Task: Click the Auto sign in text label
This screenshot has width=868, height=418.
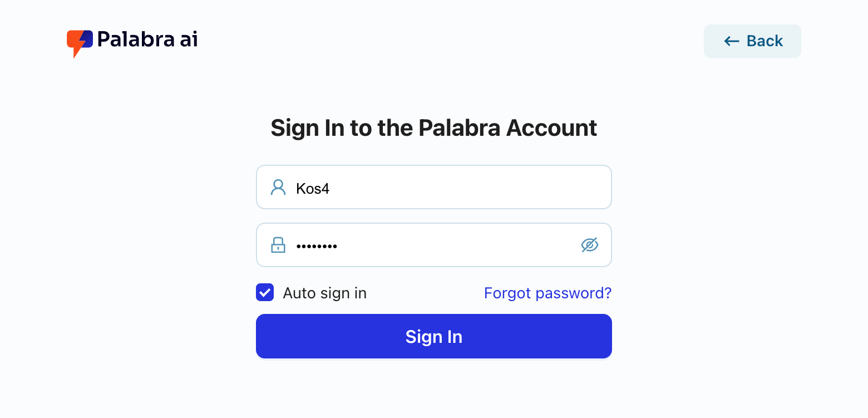Action: [325, 293]
